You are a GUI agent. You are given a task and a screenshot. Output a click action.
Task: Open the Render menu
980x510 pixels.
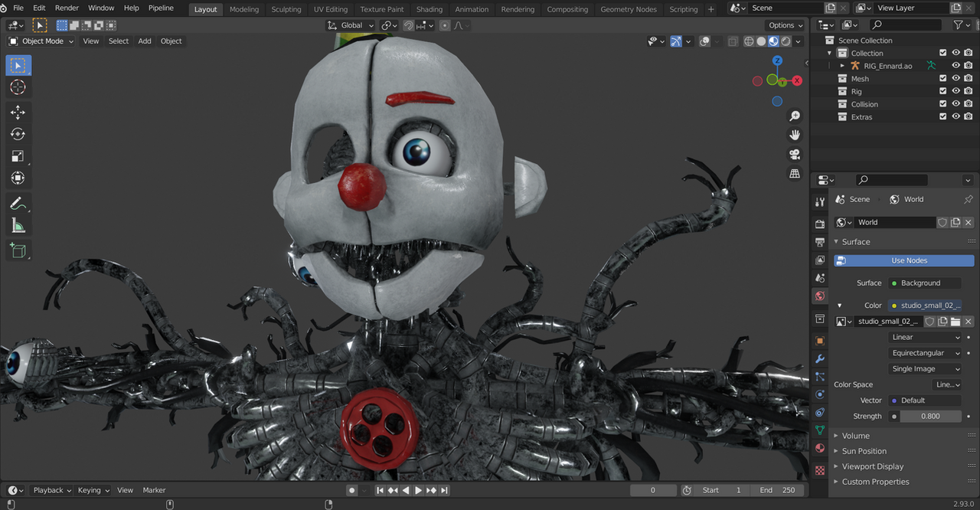(x=67, y=8)
